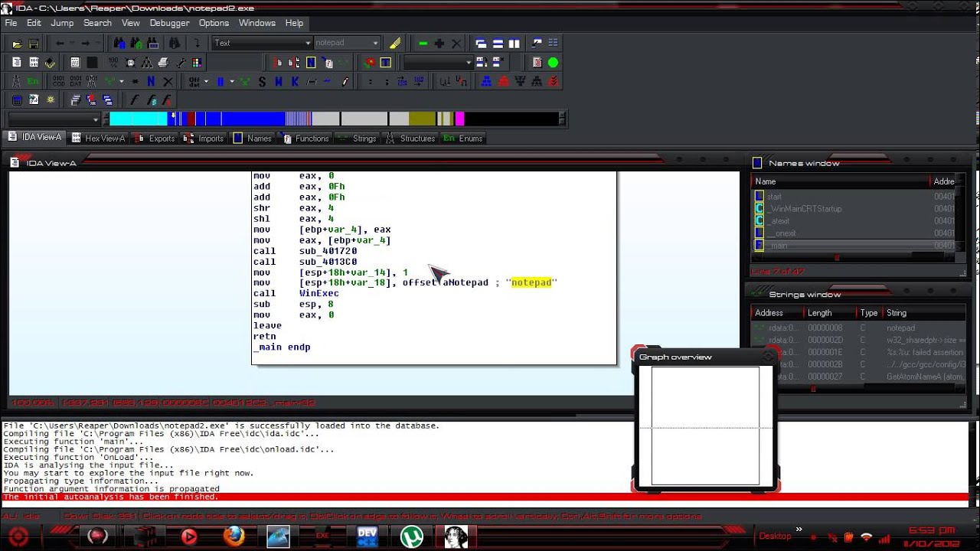Click the green En enums toolbar icon
The width and height of the screenshot is (980, 551).
32,81
